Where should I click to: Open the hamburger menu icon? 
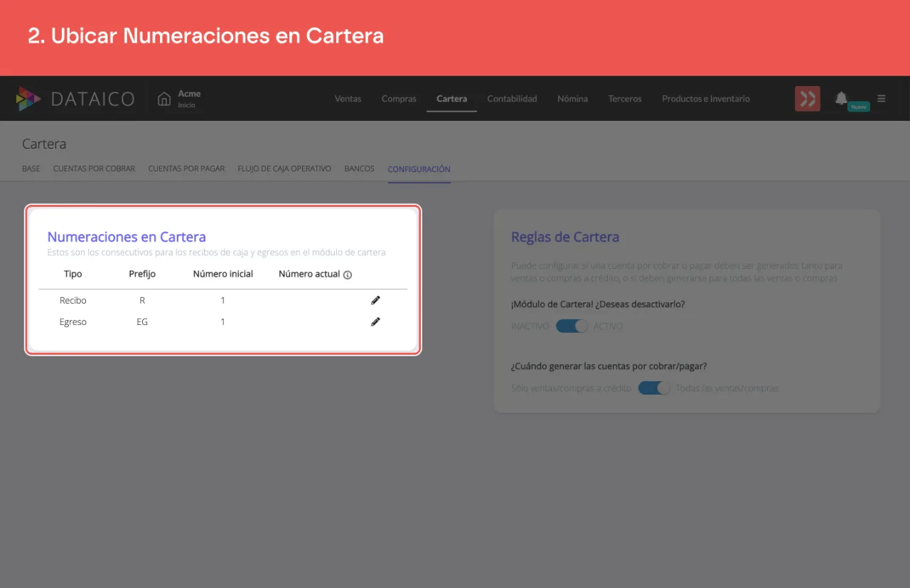(882, 99)
